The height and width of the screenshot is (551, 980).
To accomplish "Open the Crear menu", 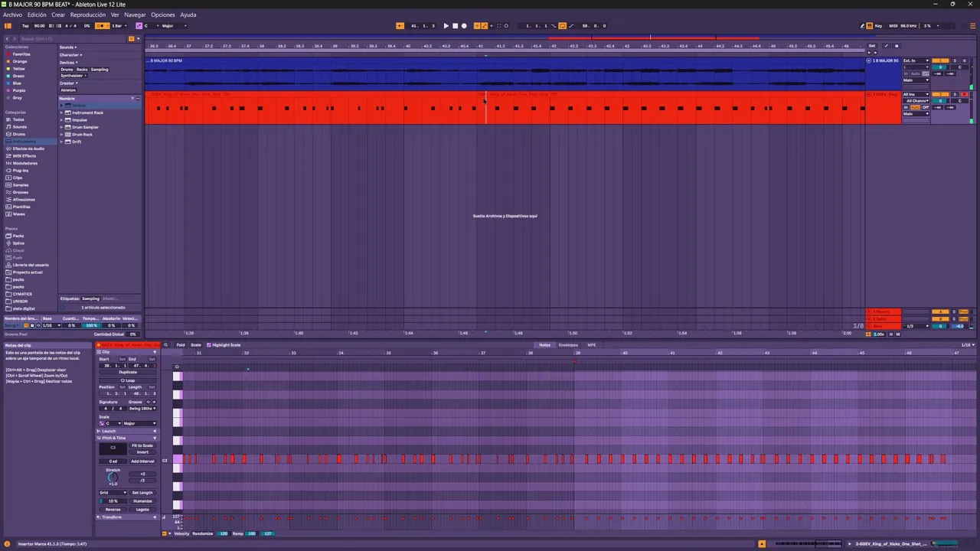I will (x=58, y=15).
